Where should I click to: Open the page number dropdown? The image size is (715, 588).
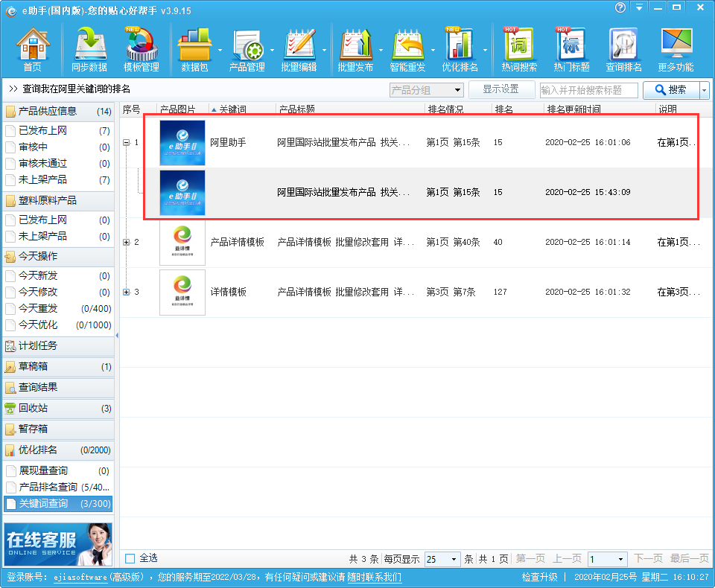point(608,559)
